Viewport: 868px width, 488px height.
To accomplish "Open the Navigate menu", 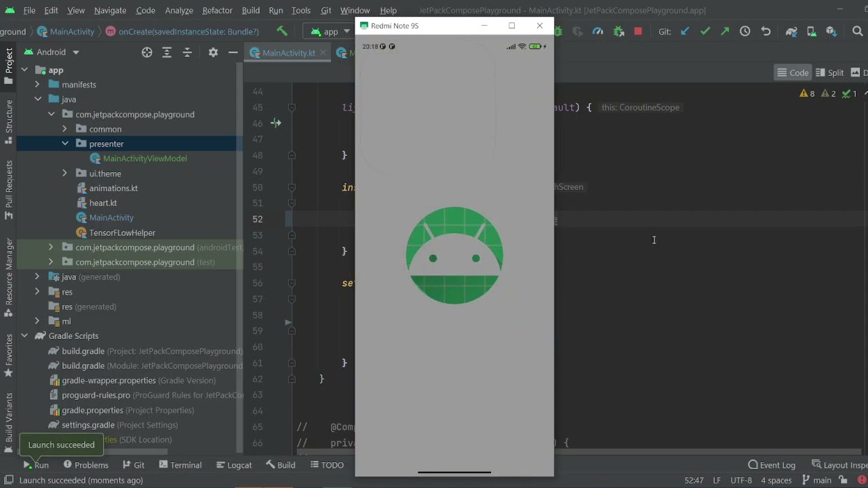I will point(110,10).
